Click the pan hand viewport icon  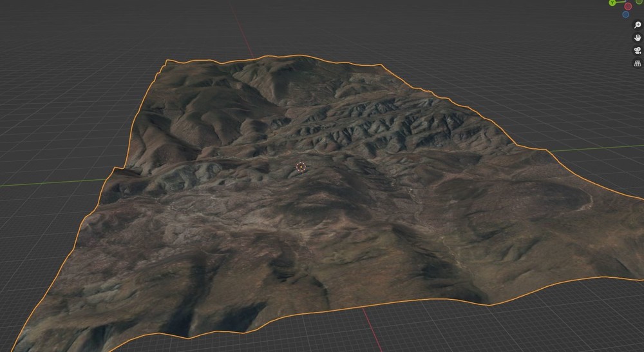click(x=638, y=38)
